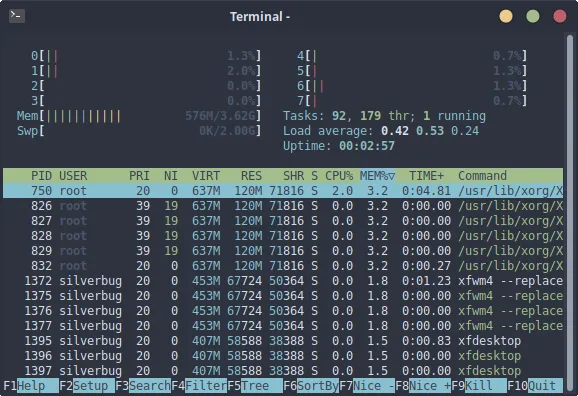Click the green maximize window button

[x=533, y=16]
